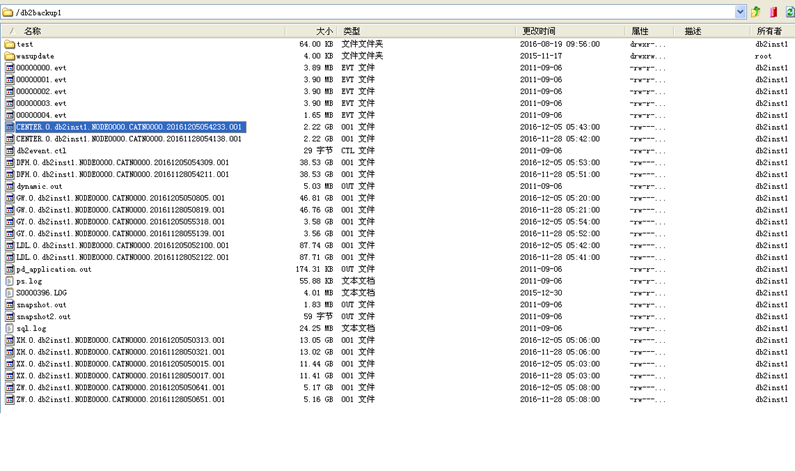Viewport: 795px width, 471px height.
Task: Click the 类型 column header
Action: pyautogui.click(x=351, y=31)
